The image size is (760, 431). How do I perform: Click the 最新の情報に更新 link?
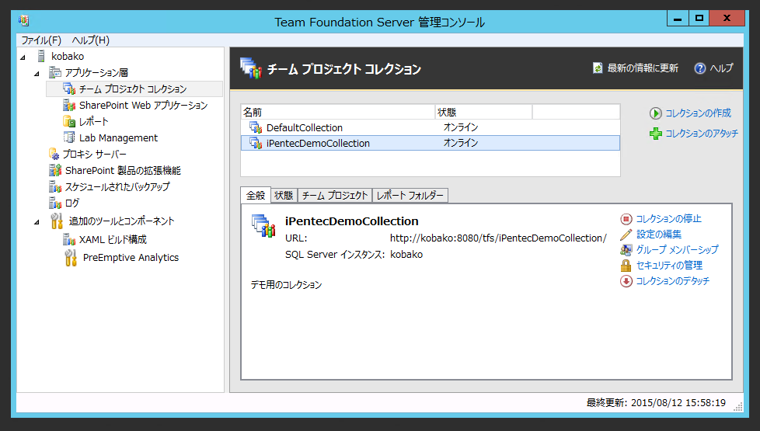[x=643, y=68]
